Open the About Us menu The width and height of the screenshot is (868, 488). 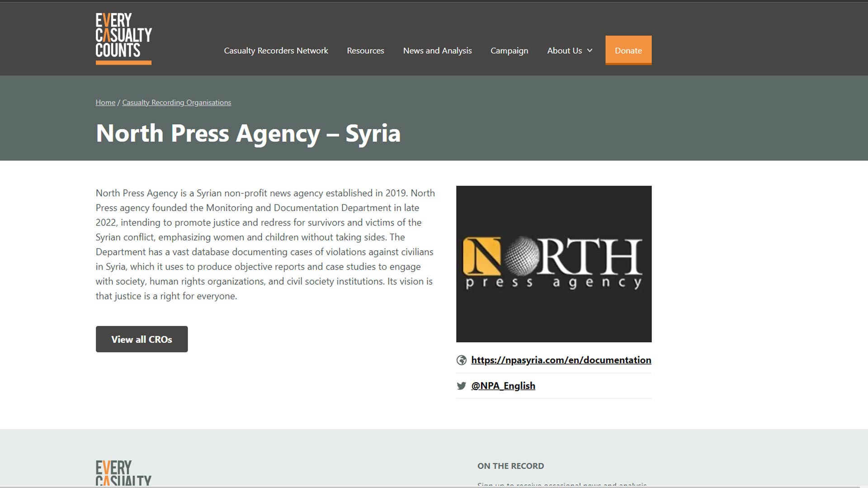564,51
